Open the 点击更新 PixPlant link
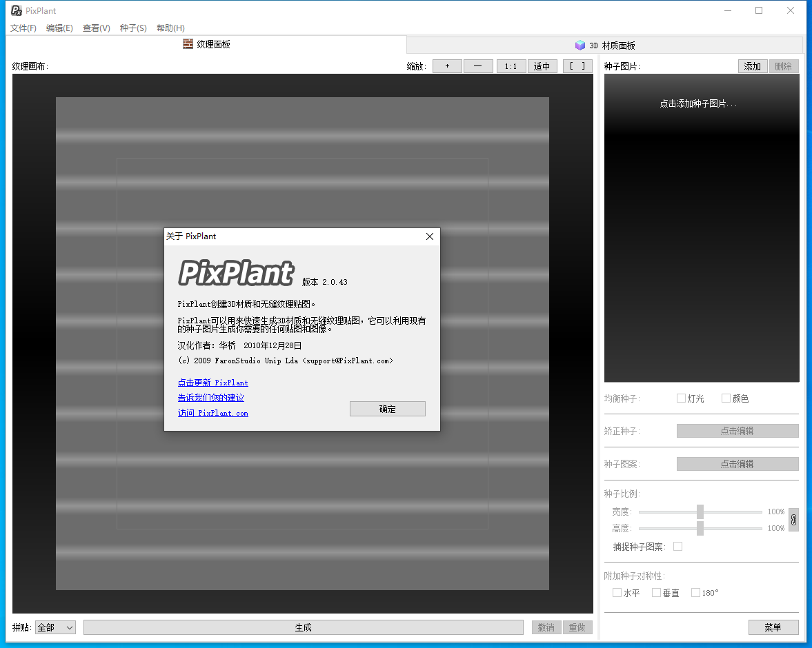Image resolution: width=812 pixels, height=648 pixels. [213, 383]
